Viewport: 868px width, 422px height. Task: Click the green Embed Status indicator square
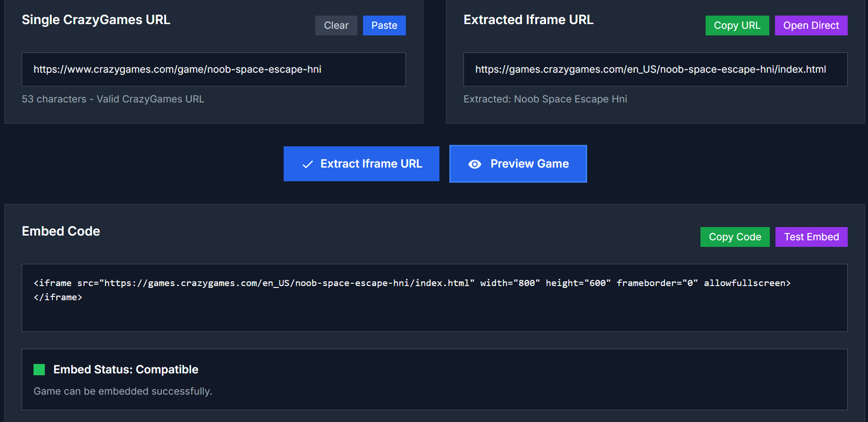39,370
